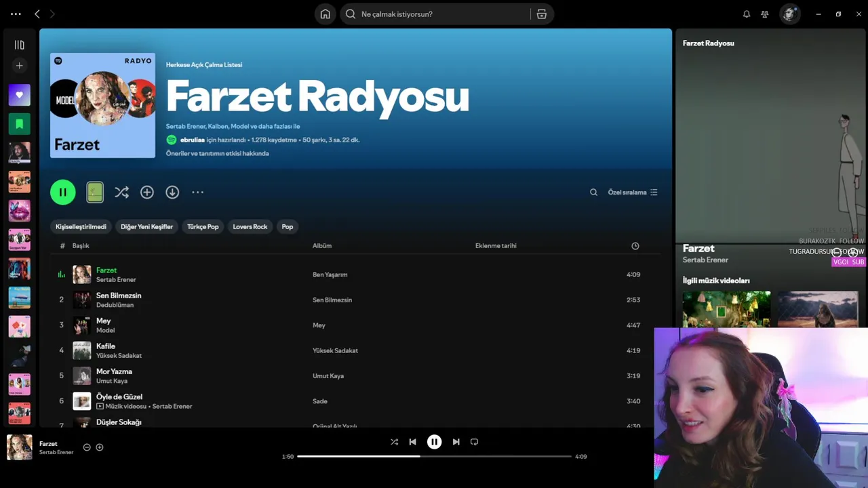Select the Türkçe Pop chip
868x488 pixels.
click(203, 226)
